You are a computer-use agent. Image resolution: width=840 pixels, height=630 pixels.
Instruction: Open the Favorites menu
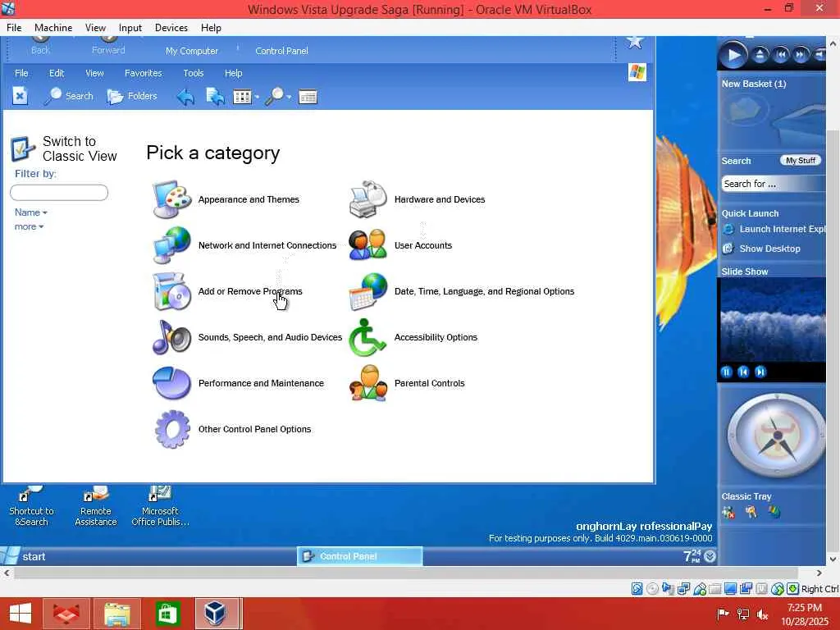click(143, 73)
